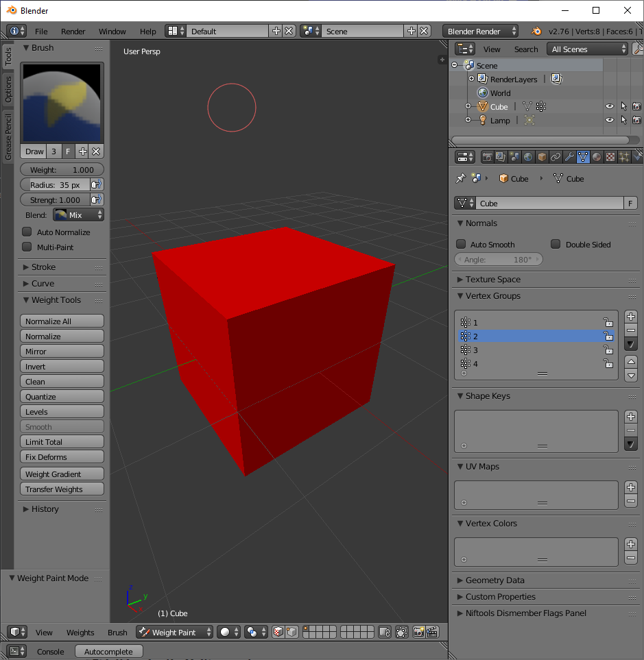The image size is (644, 660).
Task: Click the brush Weight slider
Action: click(62, 170)
